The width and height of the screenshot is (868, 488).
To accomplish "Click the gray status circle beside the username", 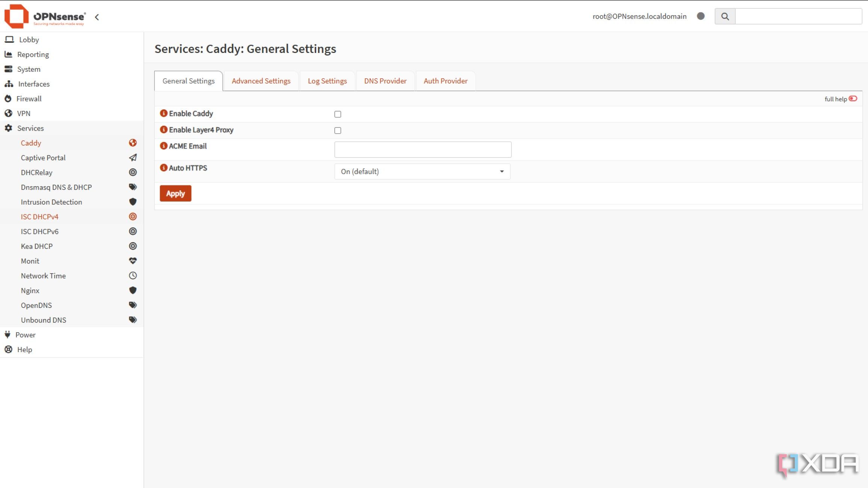I will click(700, 16).
